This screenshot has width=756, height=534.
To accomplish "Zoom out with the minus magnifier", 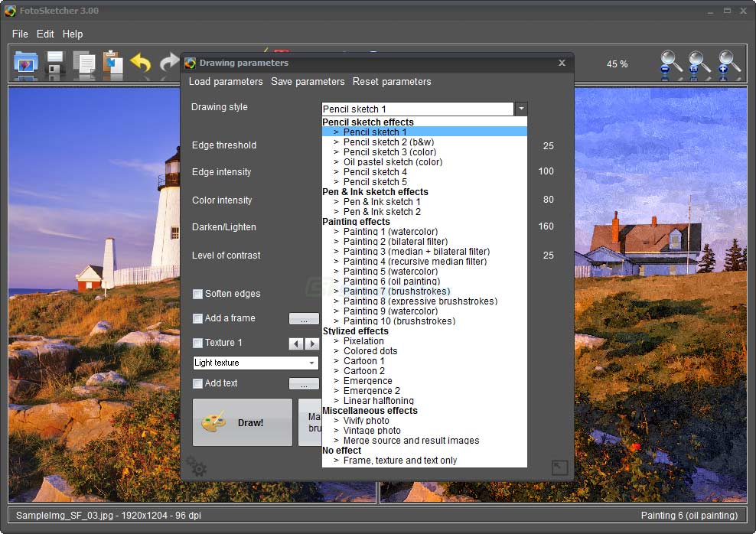I will pos(671,64).
